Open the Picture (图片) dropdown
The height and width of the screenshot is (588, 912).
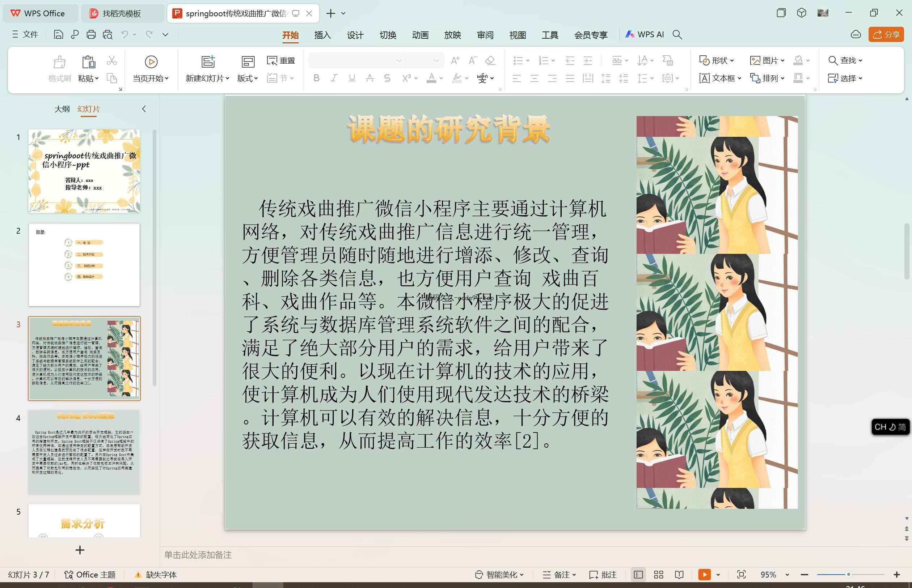pos(767,60)
